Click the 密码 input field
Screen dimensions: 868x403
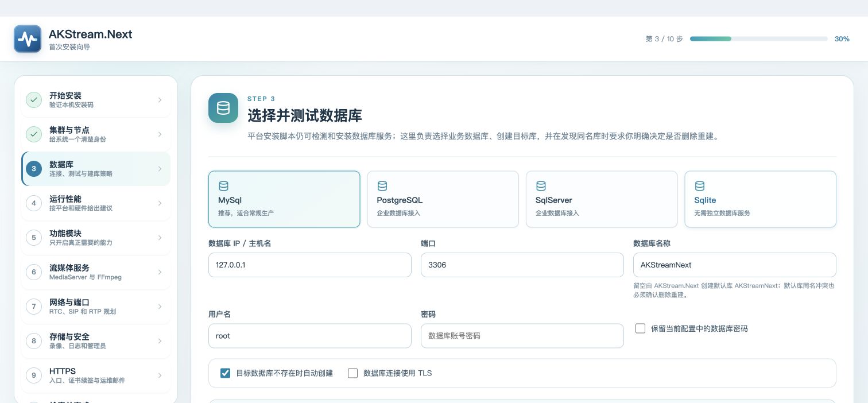(x=522, y=336)
